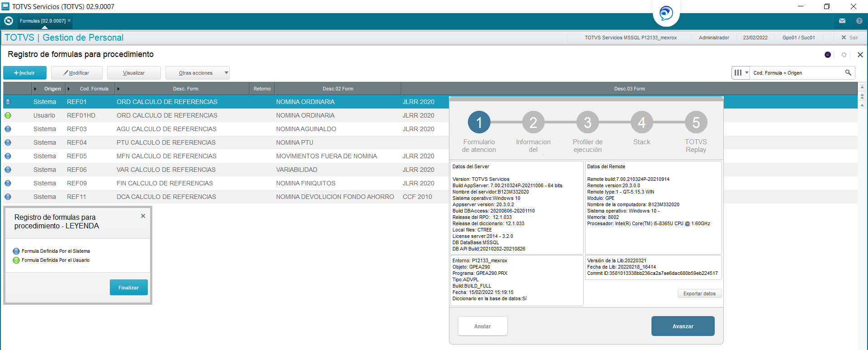Image resolution: width=868 pixels, height=350 pixels.
Task: Click the Cod. Formula + Origen search field
Action: point(797,73)
